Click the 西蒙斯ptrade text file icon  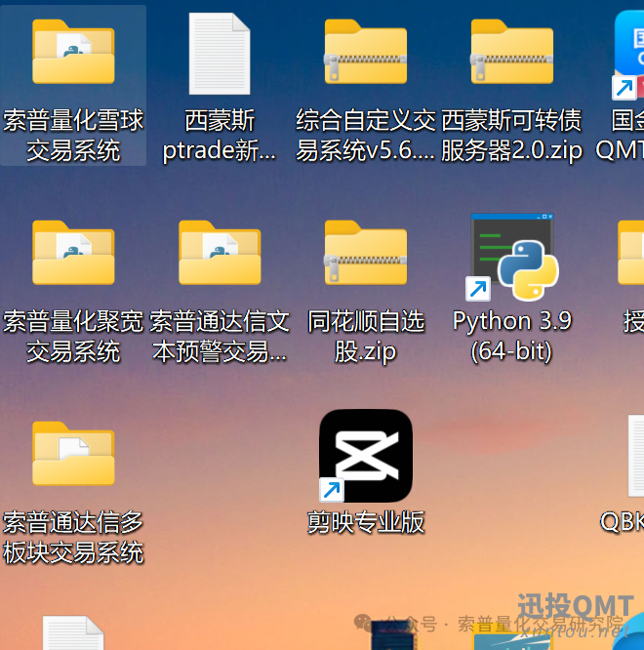click(x=220, y=54)
